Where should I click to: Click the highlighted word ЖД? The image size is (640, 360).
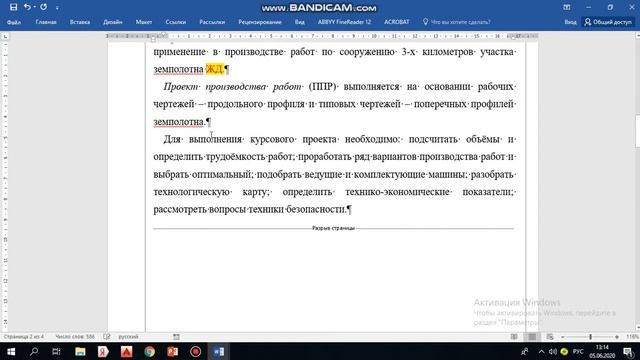215,69
